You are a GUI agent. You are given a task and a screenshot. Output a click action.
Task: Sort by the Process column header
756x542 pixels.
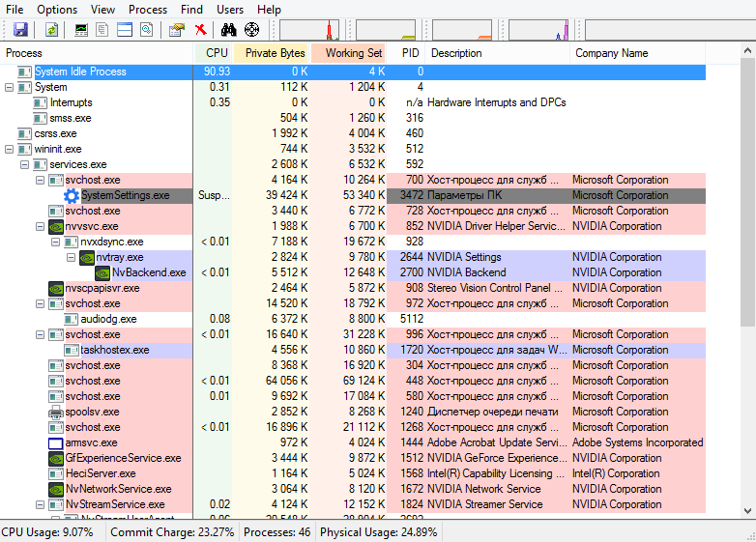[97, 53]
